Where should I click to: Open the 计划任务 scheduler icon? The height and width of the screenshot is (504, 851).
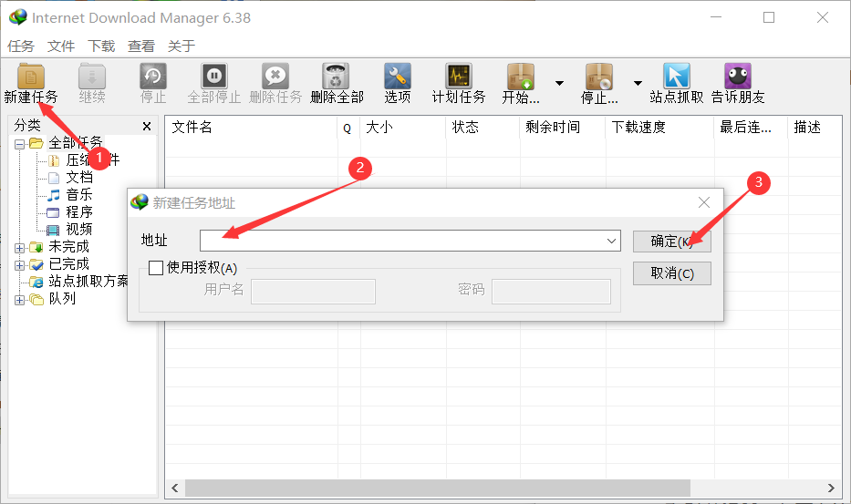tap(459, 76)
